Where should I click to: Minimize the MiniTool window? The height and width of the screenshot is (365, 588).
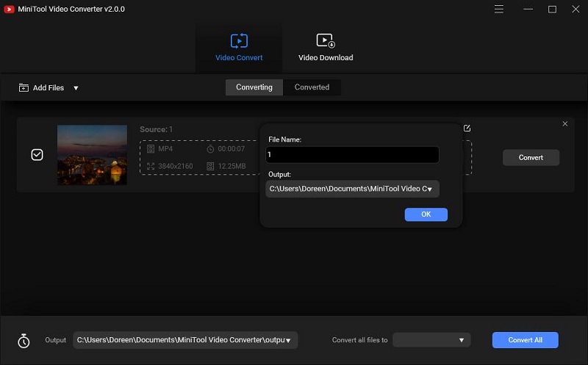point(528,9)
